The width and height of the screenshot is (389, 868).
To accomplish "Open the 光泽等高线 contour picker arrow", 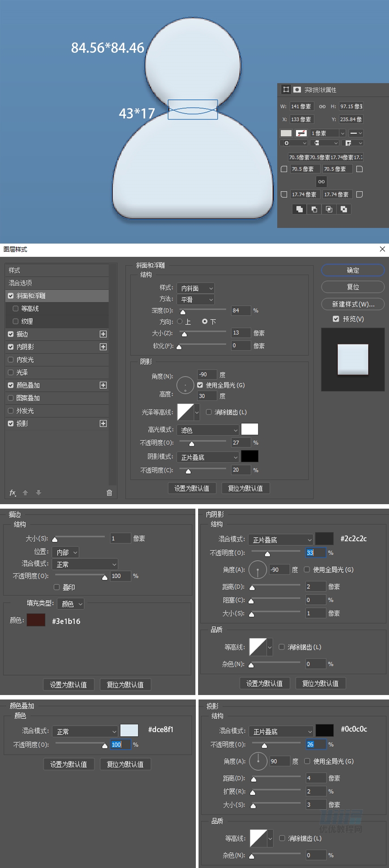I will pyautogui.click(x=197, y=412).
